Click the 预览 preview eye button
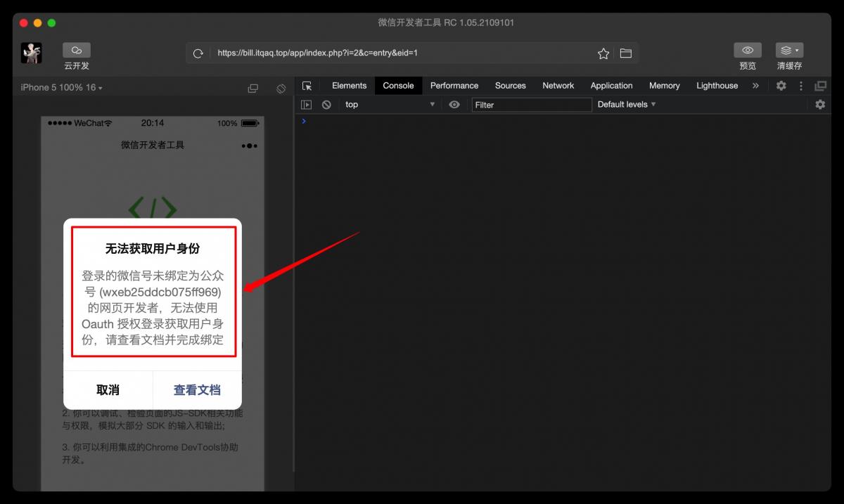The width and height of the screenshot is (844, 504). point(748,51)
